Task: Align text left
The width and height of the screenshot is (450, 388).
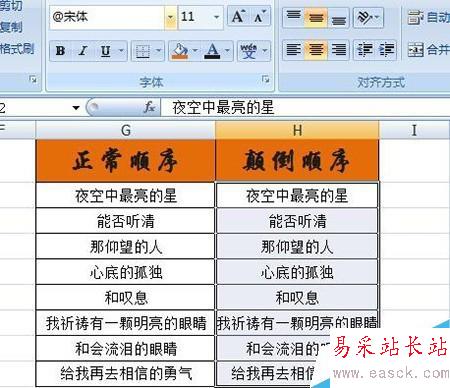Action: (294, 50)
